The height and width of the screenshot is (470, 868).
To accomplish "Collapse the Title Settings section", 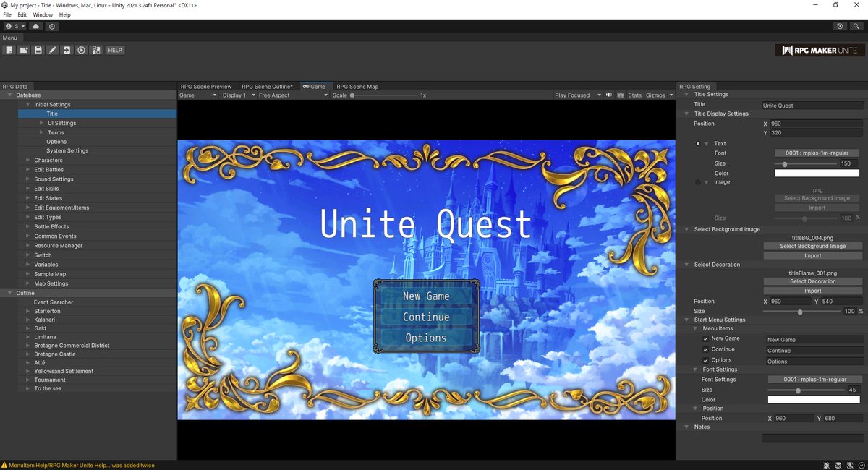I will pos(686,94).
